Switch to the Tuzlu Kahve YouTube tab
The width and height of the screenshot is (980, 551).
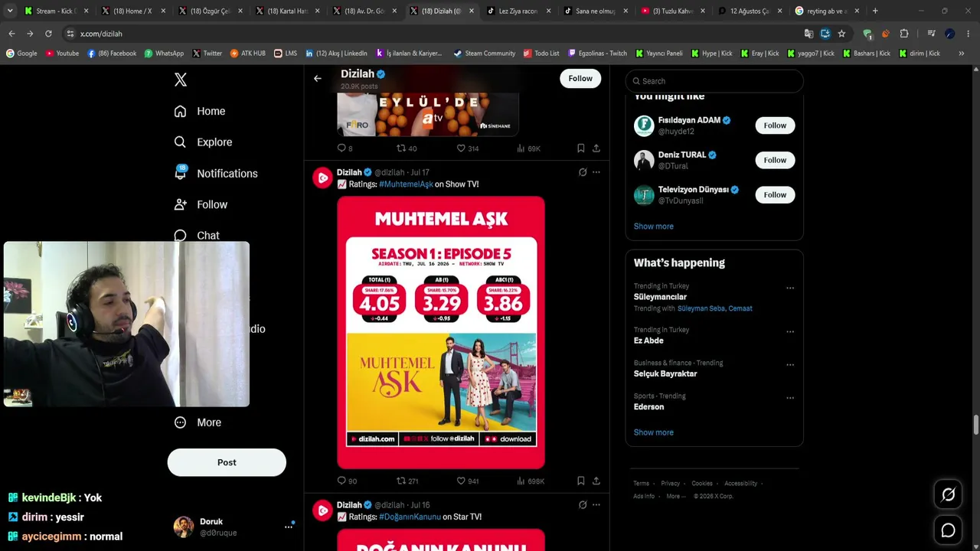673,11
